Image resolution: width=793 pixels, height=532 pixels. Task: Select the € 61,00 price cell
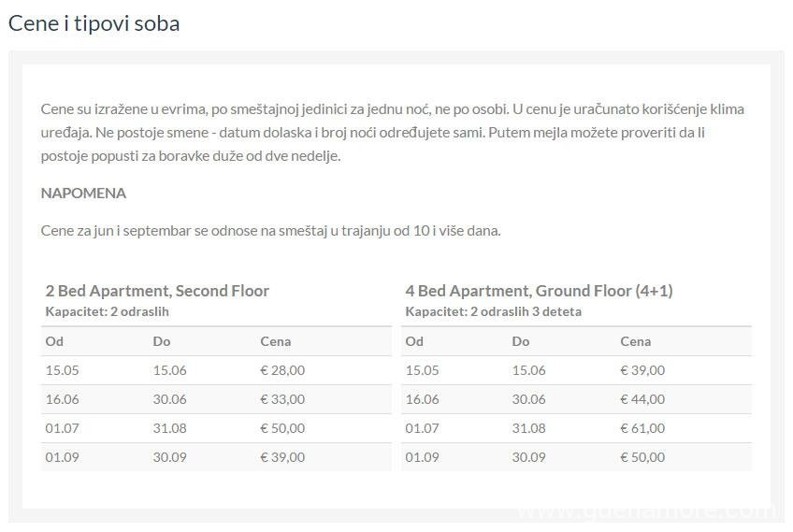(x=642, y=428)
